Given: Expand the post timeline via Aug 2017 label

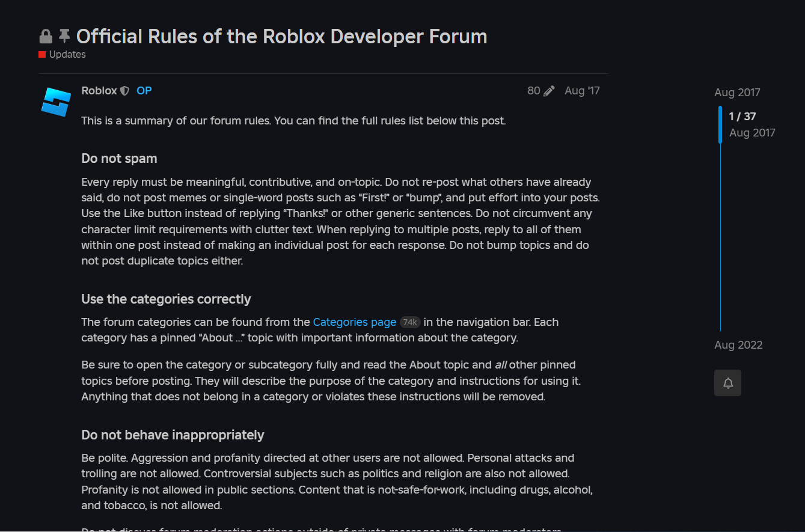Looking at the screenshot, I should pos(737,93).
